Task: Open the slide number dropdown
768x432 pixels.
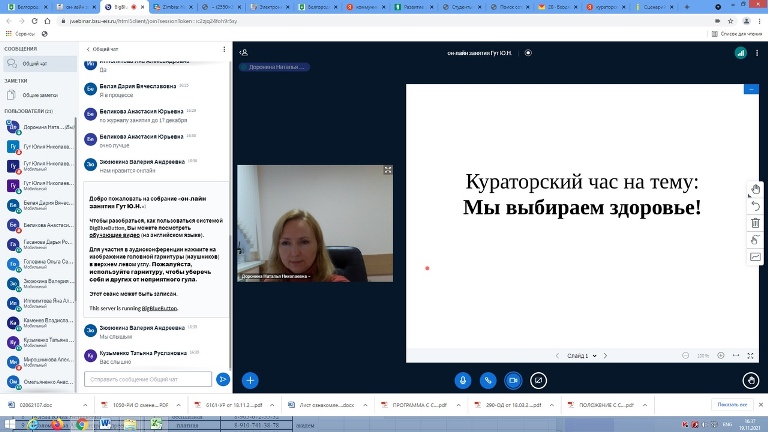Action: click(x=582, y=355)
